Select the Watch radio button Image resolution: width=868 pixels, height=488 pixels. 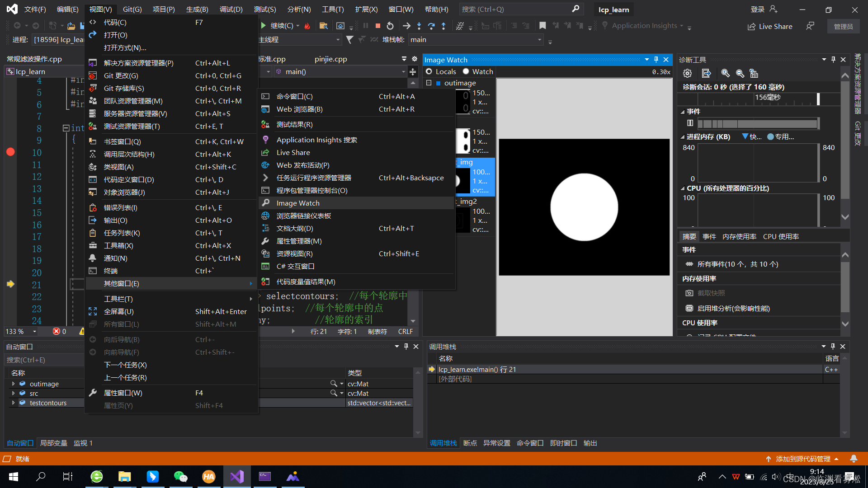[x=466, y=71]
